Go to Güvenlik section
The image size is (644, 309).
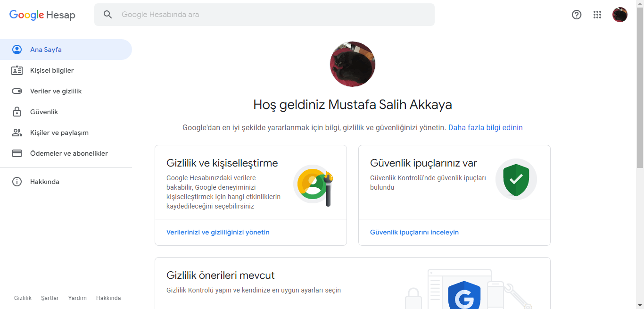pos(66,112)
